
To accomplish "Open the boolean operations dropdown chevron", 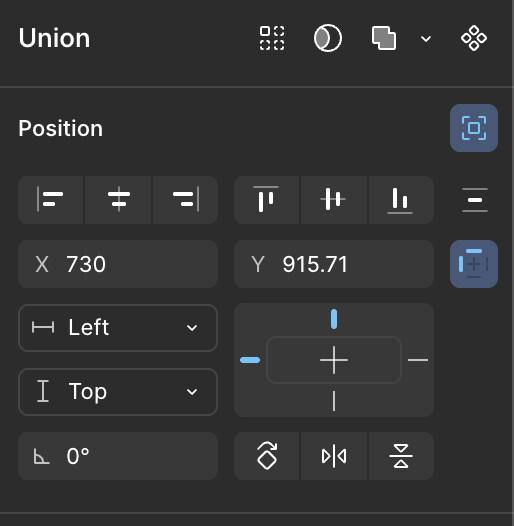I will click(x=426, y=39).
